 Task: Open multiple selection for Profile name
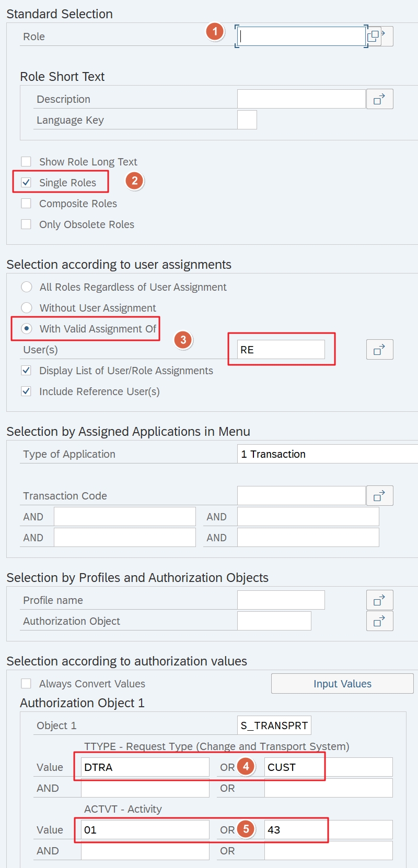tap(379, 600)
